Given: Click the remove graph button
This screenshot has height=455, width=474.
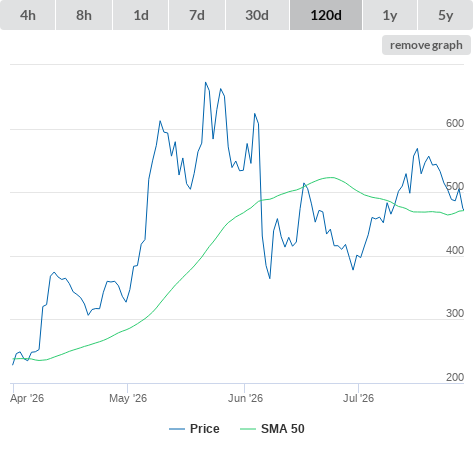Looking at the screenshot, I should point(426,45).
